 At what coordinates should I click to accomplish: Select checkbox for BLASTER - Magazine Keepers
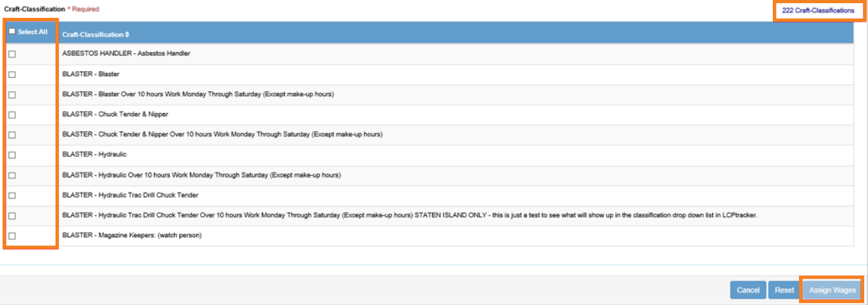pyautogui.click(x=12, y=236)
